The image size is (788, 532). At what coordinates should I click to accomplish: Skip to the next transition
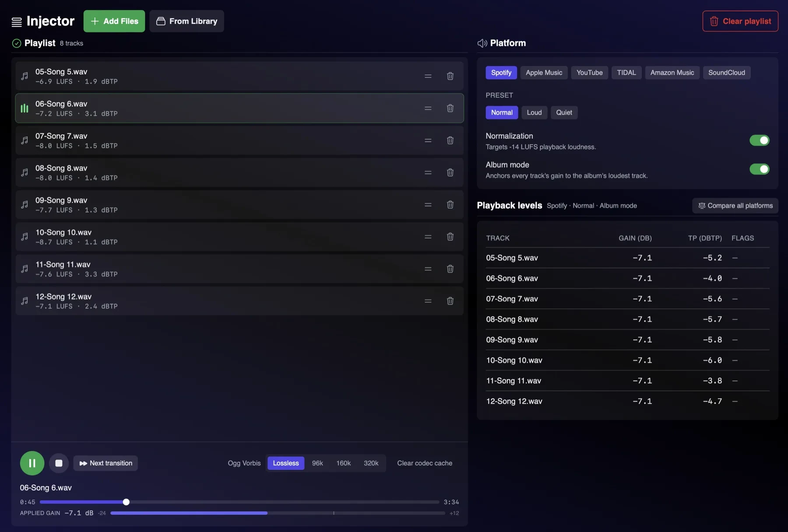[106, 463]
